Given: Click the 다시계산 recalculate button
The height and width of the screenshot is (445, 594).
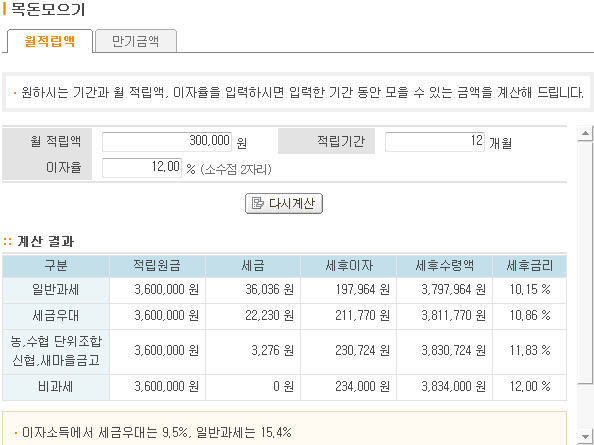Looking at the screenshot, I should coord(284,204).
